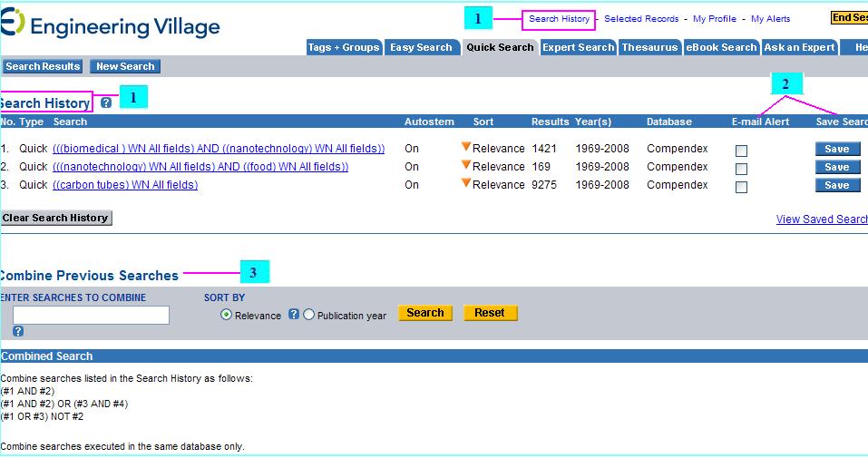Save the carbon tubes search
This screenshot has width=868, height=458.
[837, 186]
